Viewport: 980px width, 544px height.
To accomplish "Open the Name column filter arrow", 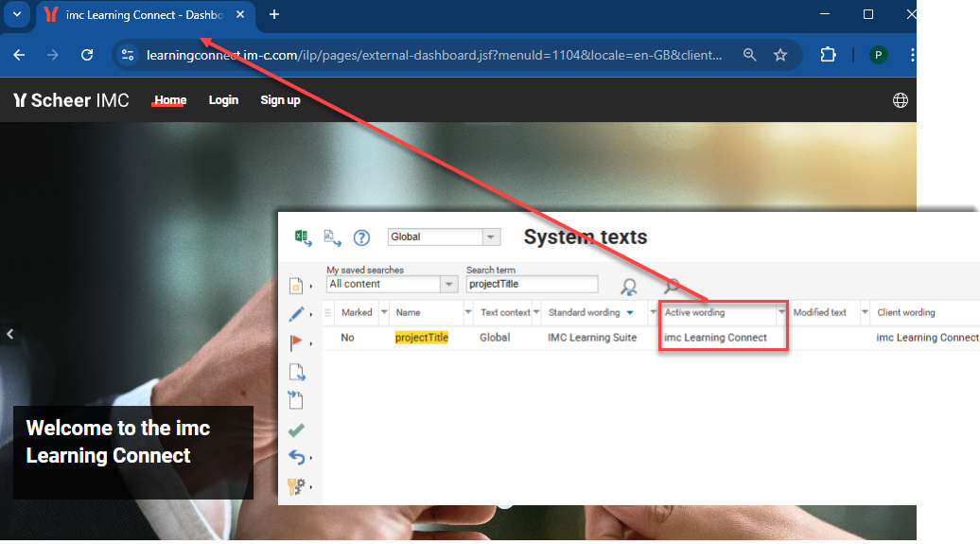I will 467,312.
